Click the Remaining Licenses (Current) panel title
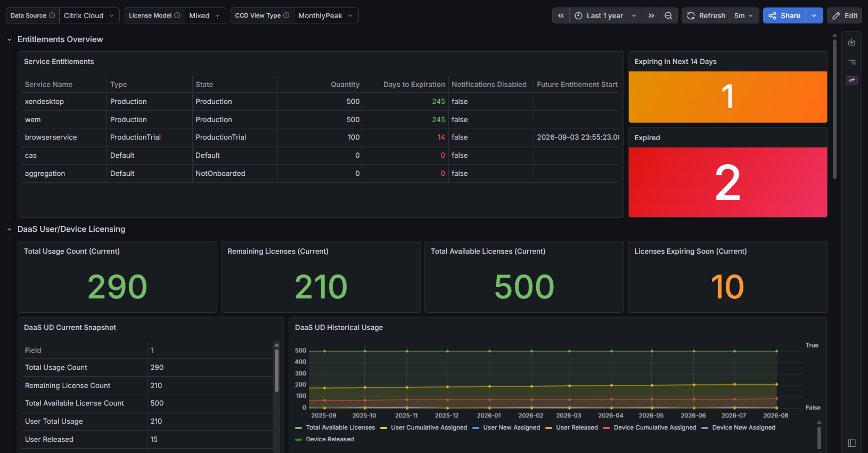868x453 pixels. [278, 251]
